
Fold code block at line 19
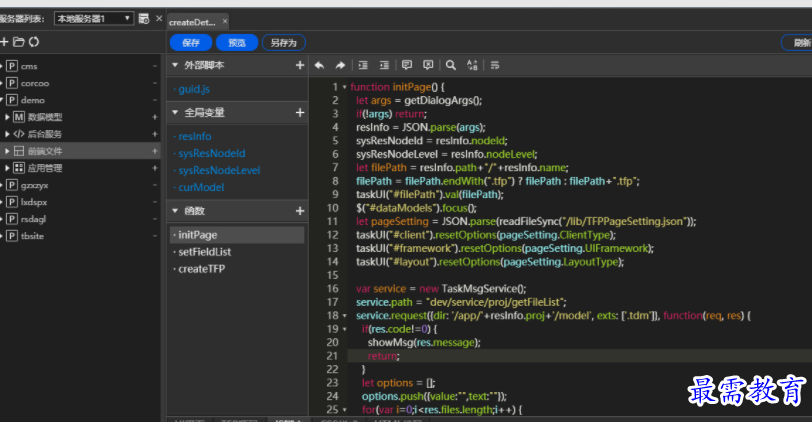click(344, 329)
